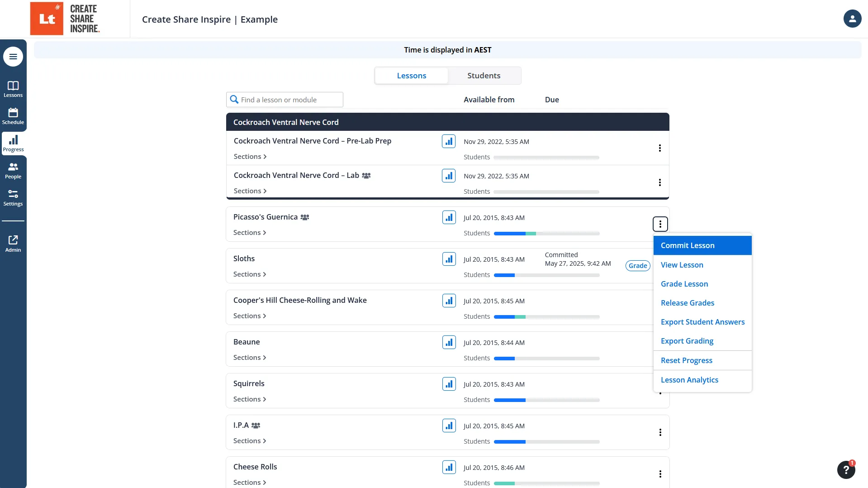Focus the Find a lesson or module field
Viewport: 868px width, 488px height.
coord(285,100)
